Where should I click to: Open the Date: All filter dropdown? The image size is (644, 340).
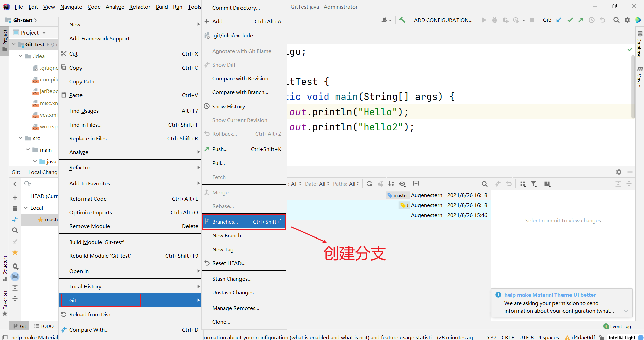click(x=317, y=184)
